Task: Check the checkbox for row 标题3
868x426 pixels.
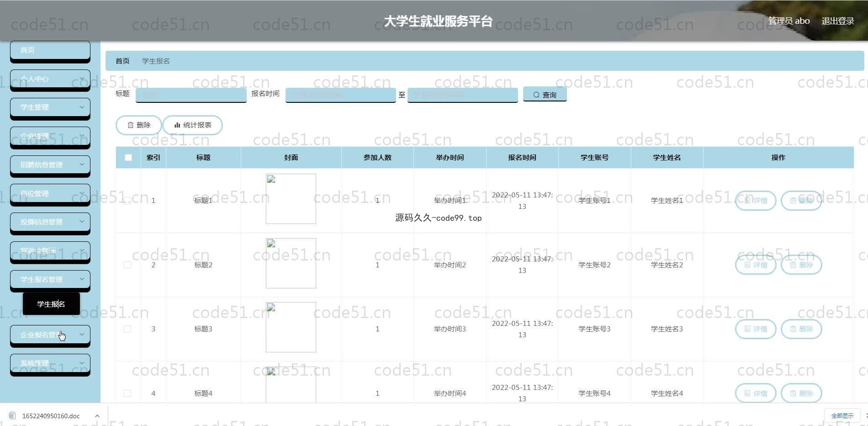Action: 127,329
